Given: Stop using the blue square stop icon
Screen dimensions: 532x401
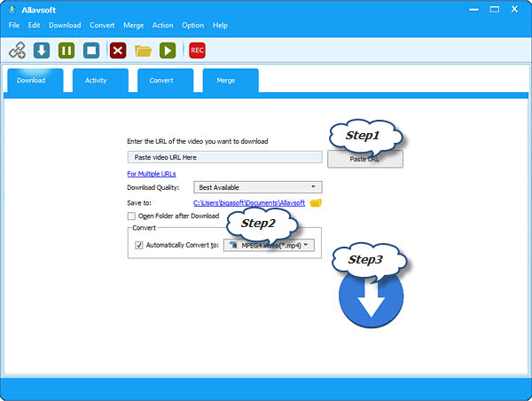Looking at the screenshot, I should click(x=91, y=51).
